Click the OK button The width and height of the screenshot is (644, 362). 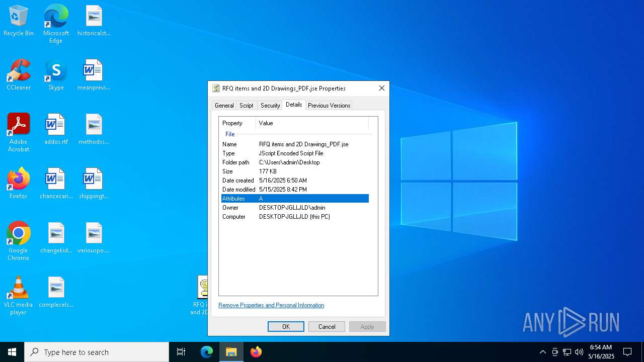(x=286, y=327)
